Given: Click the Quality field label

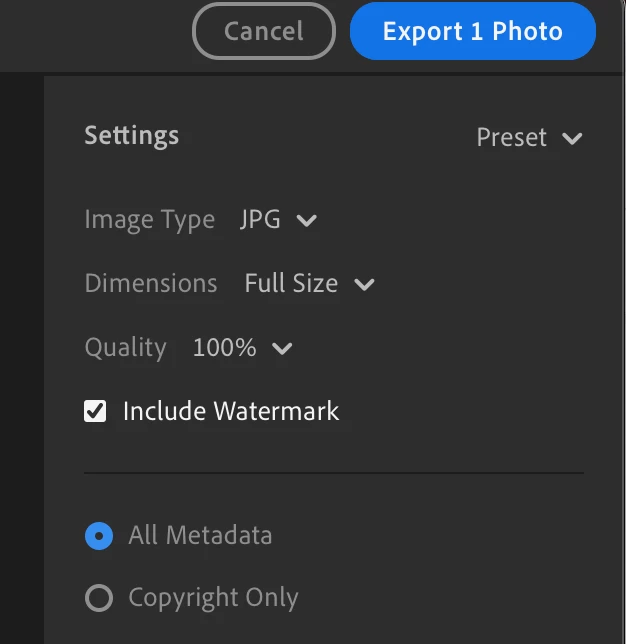Looking at the screenshot, I should click(x=126, y=348).
